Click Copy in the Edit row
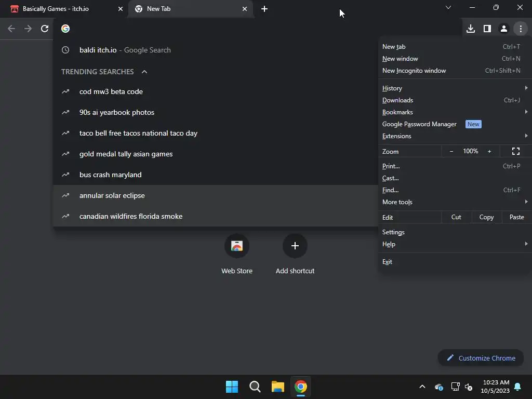The height and width of the screenshot is (399, 532). [486, 217]
